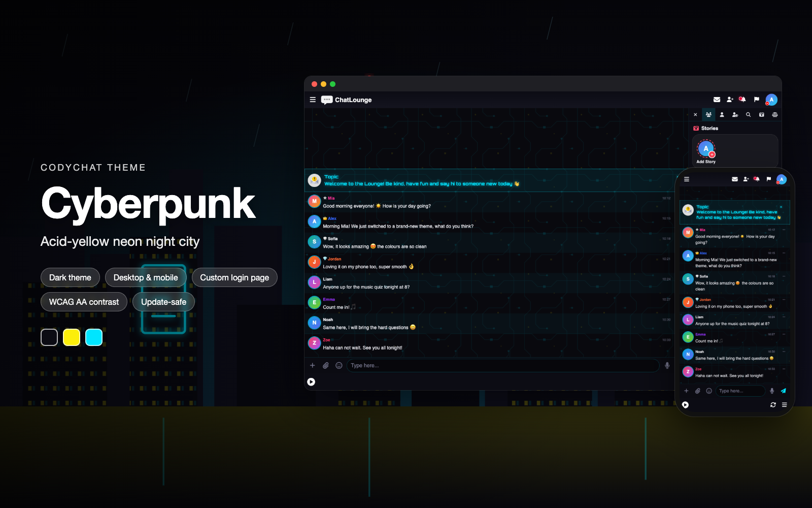Viewport: 812px width, 508px height.
Task: Select the single user friends tab in panel
Action: (x=722, y=115)
